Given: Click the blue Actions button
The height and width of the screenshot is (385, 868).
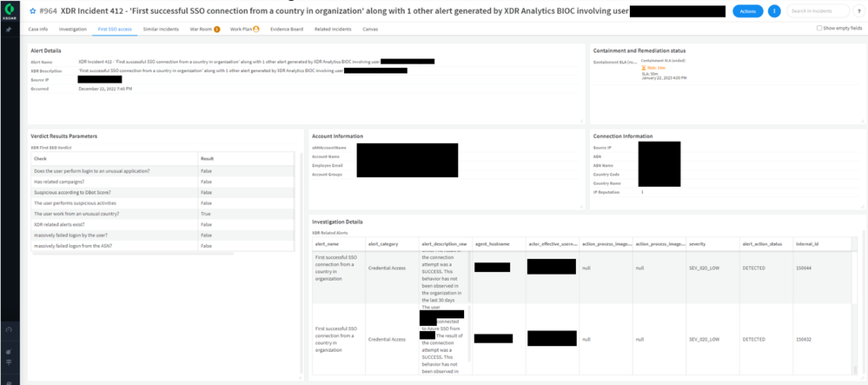Looking at the screenshot, I should click(x=748, y=10).
